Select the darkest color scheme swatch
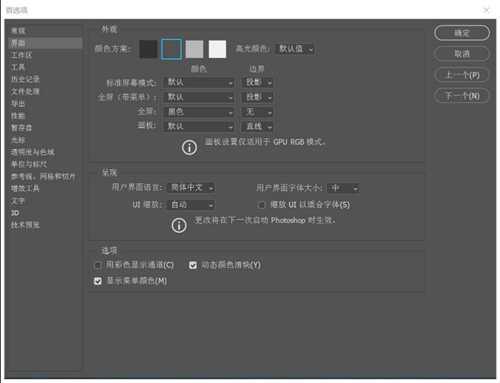Viewport: 500px width, 383px height. click(x=148, y=49)
